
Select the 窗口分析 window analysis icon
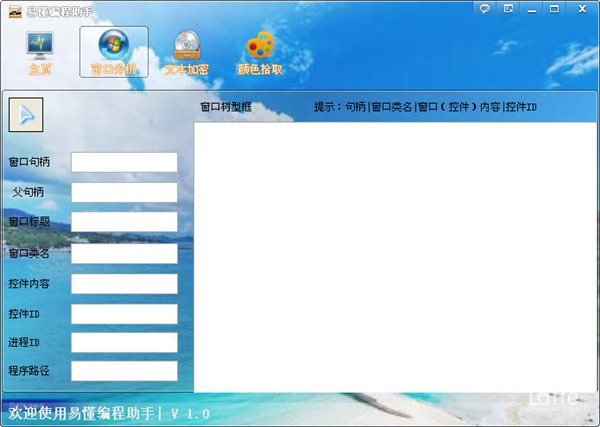click(113, 52)
